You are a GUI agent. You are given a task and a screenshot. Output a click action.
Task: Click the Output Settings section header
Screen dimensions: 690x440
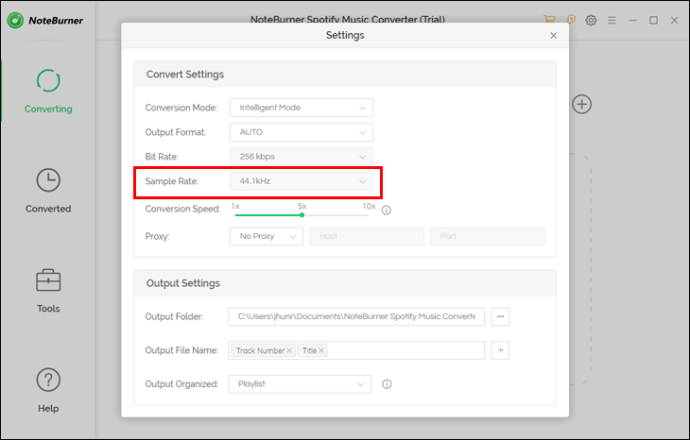(345, 283)
